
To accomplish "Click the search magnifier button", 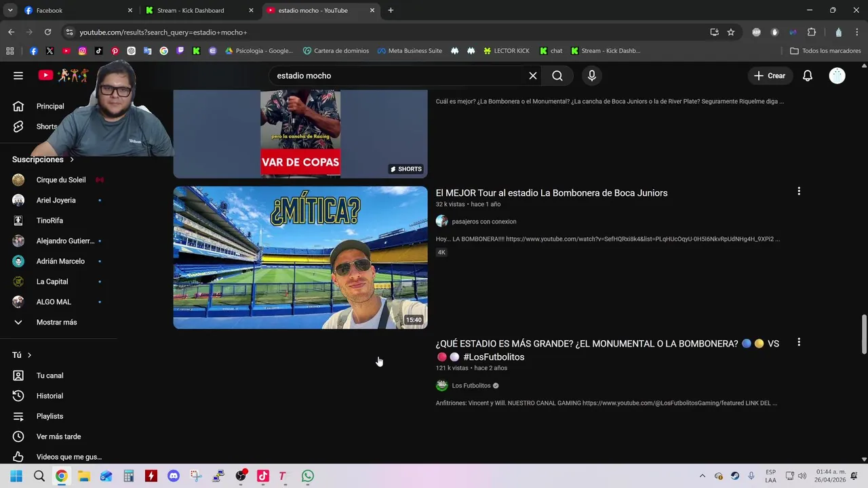I will point(557,76).
